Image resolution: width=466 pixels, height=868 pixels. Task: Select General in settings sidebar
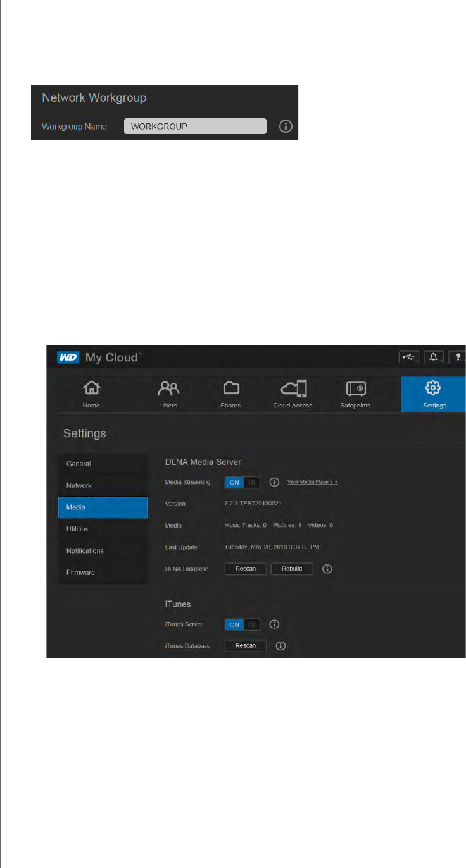tap(103, 464)
